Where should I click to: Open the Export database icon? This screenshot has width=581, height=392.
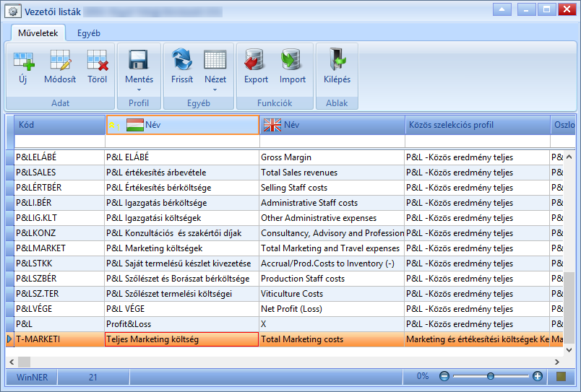255,59
